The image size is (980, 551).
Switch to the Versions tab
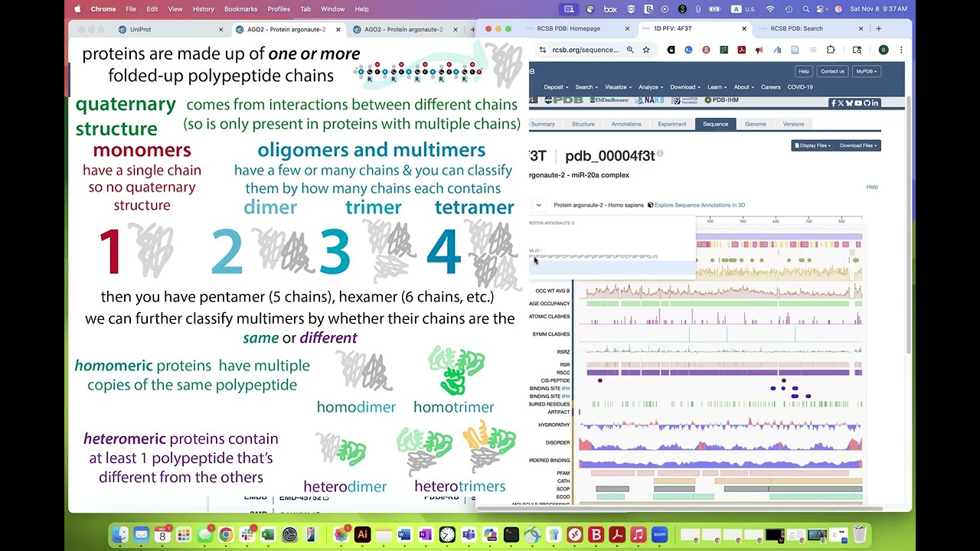pyautogui.click(x=793, y=124)
